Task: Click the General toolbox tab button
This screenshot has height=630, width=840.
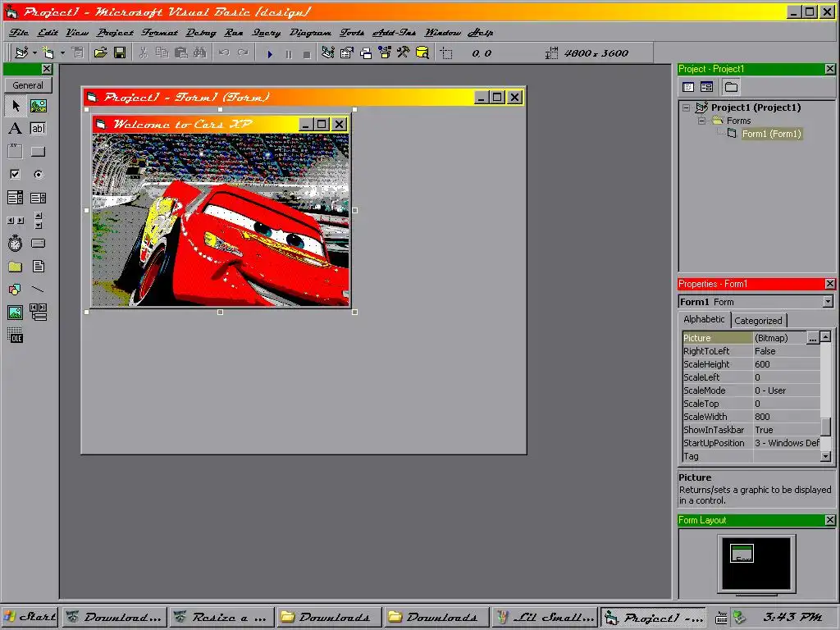Action: (x=28, y=85)
